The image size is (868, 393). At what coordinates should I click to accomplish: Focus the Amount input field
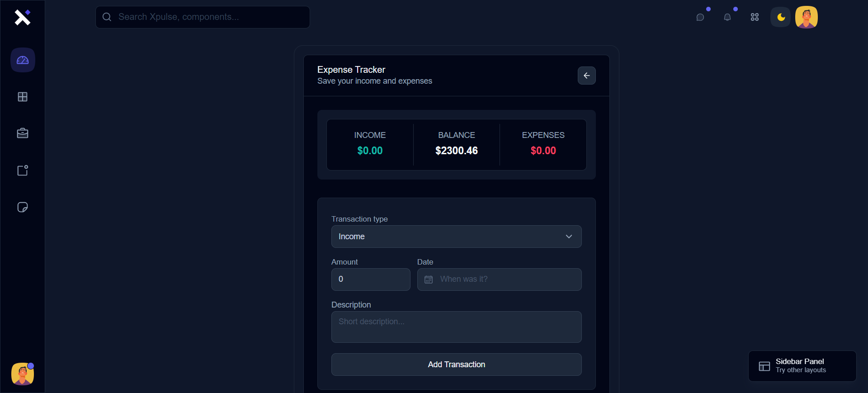pyautogui.click(x=371, y=279)
